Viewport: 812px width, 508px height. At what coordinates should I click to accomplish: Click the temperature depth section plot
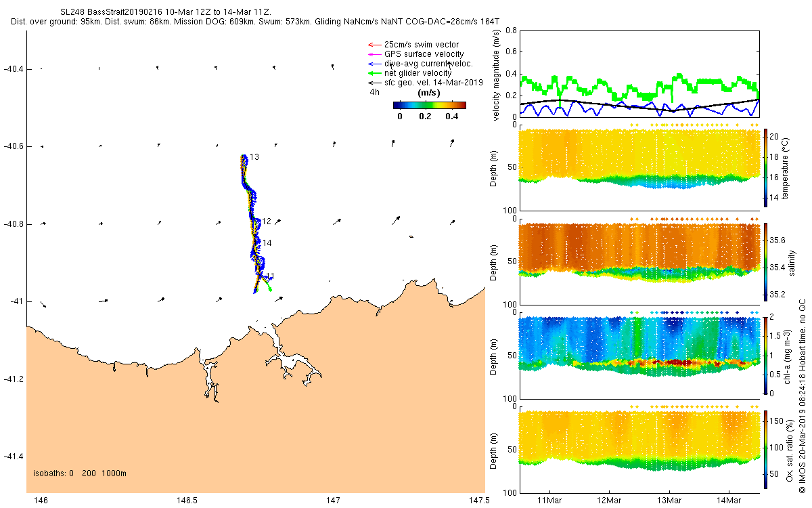pos(639,168)
